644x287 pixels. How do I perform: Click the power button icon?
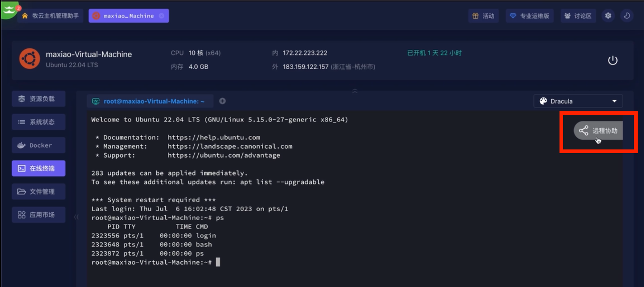612,60
